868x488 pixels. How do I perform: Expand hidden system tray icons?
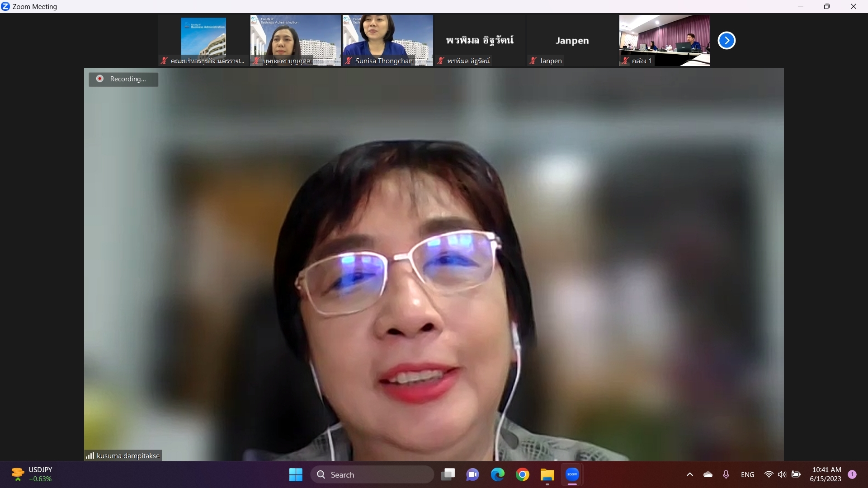point(690,474)
